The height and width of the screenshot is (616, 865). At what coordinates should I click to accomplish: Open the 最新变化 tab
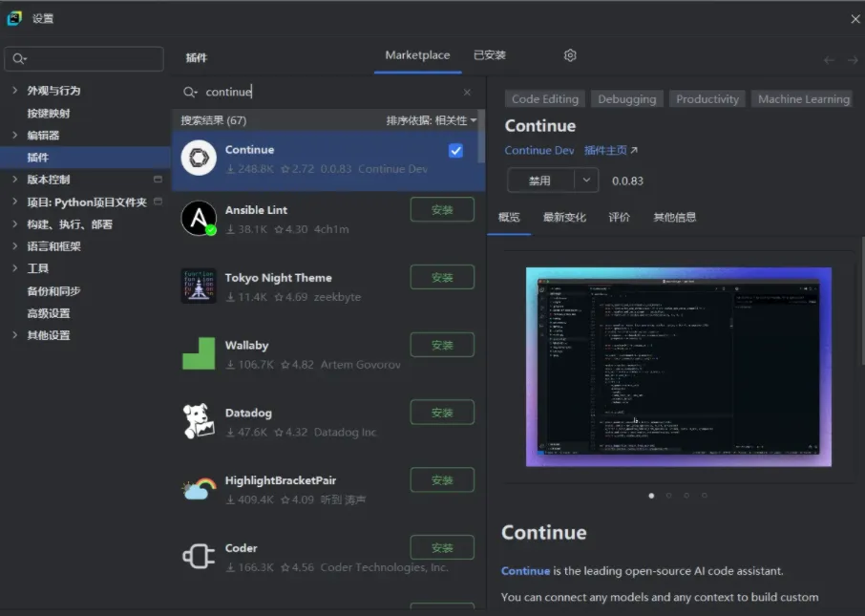(x=564, y=217)
